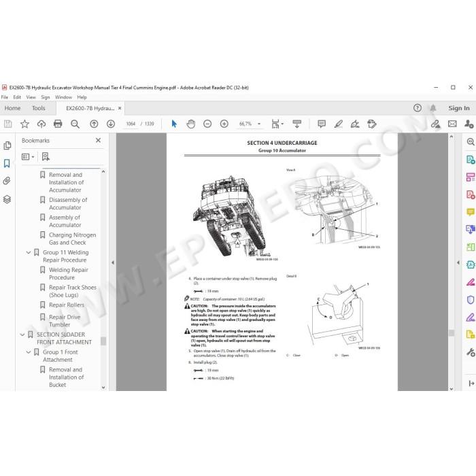Go to the previous page with up arrow

pos(94,124)
